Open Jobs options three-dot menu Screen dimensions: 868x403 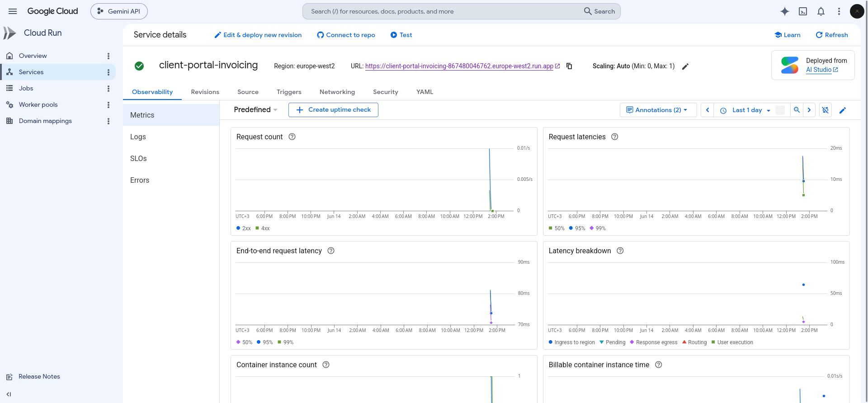[x=108, y=89]
